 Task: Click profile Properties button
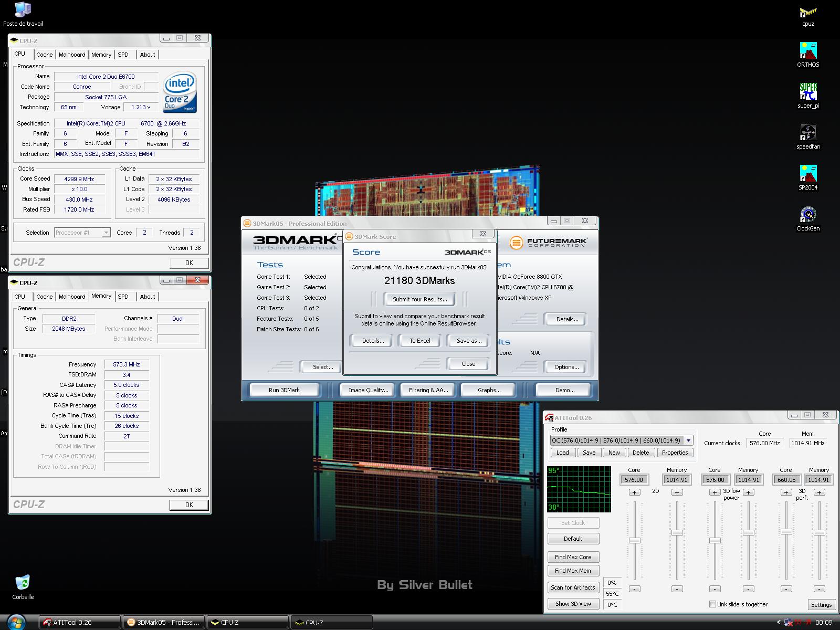[x=675, y=453]
